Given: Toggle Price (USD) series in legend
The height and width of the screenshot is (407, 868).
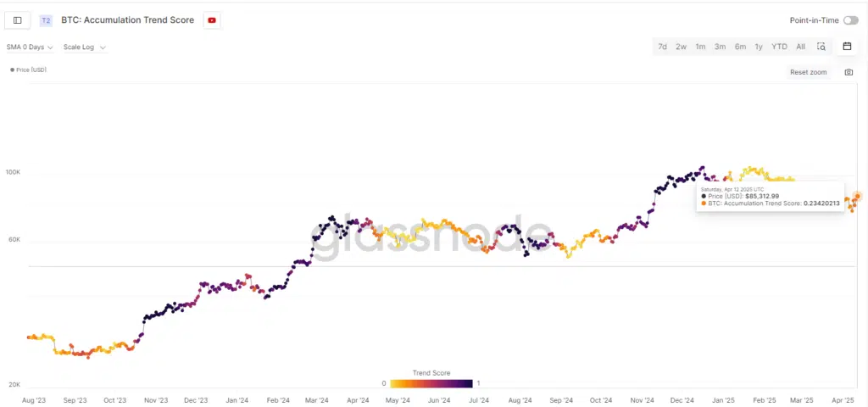Looking at the screenshot, I should [30, 70].
